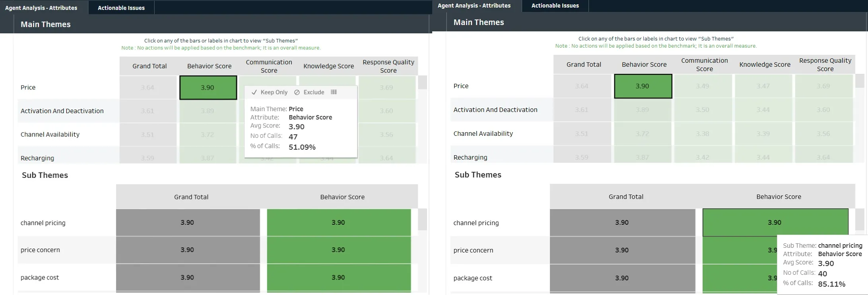
Task: Select Activation Behavior Score 3.89 in right dashboard
Action: tap(643, 110)
